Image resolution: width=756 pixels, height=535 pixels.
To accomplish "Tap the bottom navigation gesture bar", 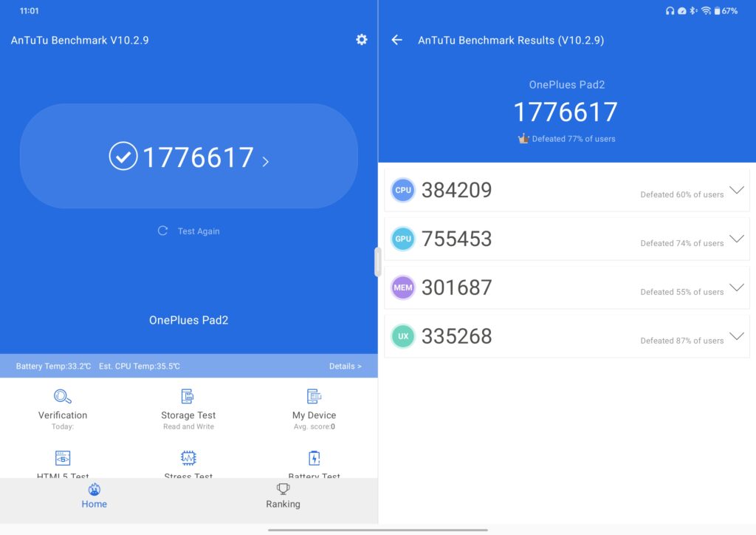I will [x=378, y=530].
